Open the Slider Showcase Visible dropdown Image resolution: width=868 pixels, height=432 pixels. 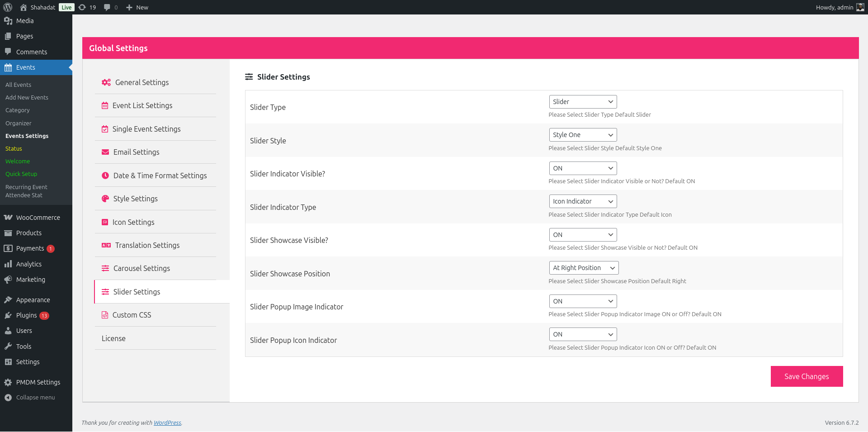(583, 235)
